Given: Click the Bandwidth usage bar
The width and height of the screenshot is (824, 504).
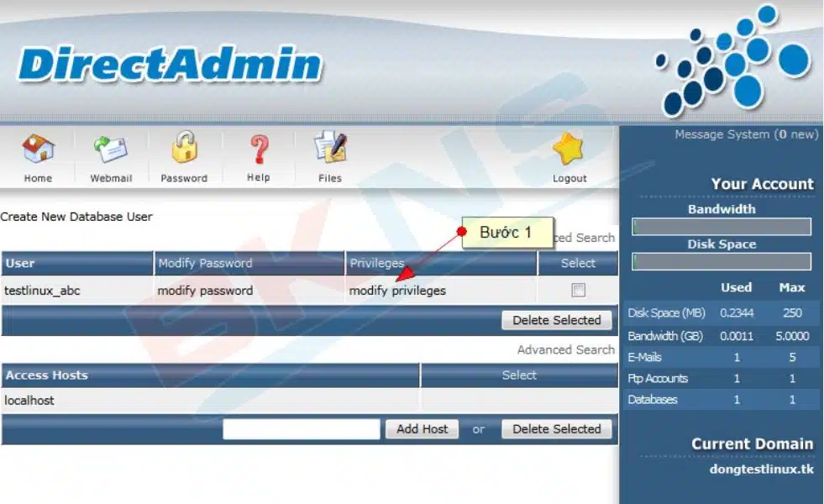Looking at the screenshot, I should [x=722, y=227].
